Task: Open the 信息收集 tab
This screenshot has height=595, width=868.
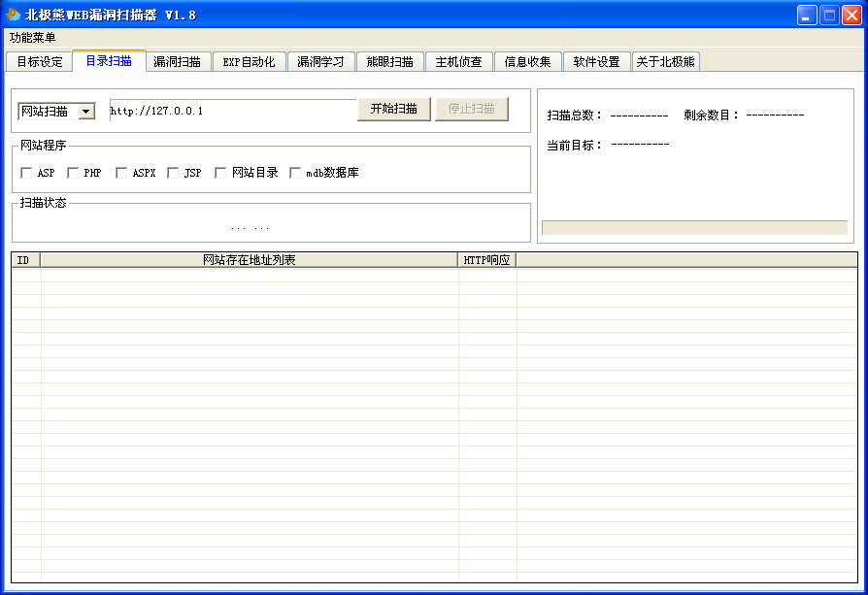Action: 527,61
